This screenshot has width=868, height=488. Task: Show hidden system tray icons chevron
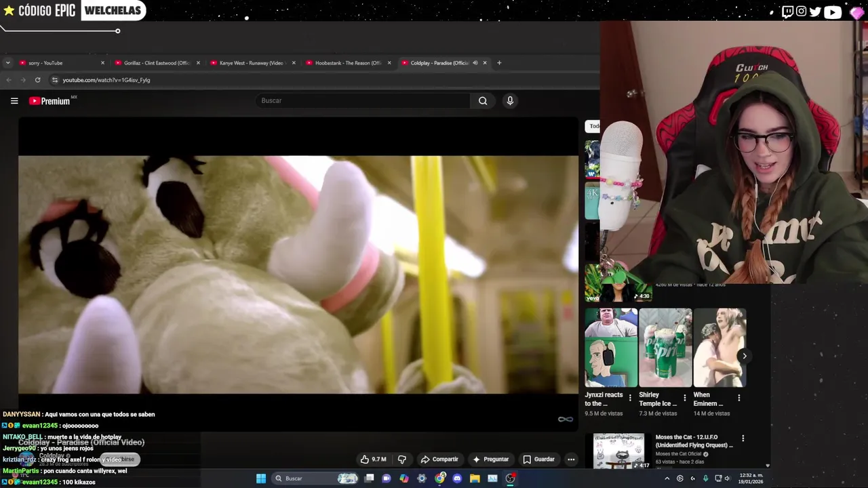point(667,479)
